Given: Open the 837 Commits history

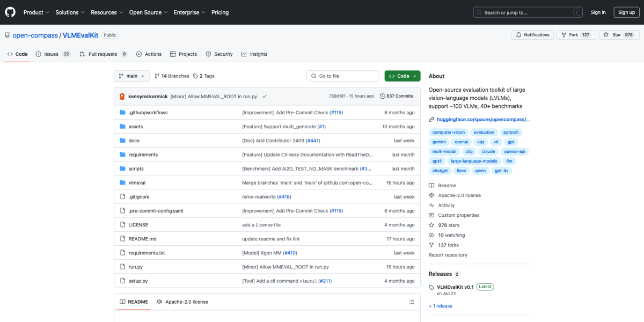Looking at the screenshot, I should click(396, 96).
